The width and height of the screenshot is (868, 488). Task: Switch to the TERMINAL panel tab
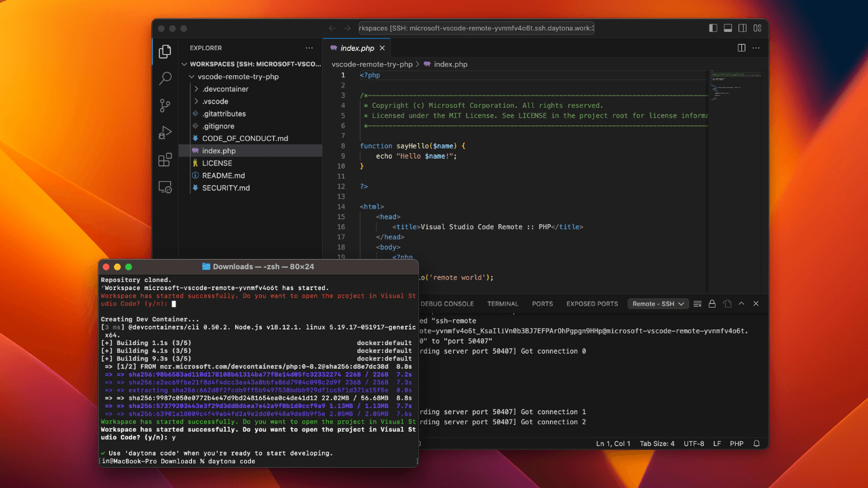pyautogui.click(x=502, y=304)
